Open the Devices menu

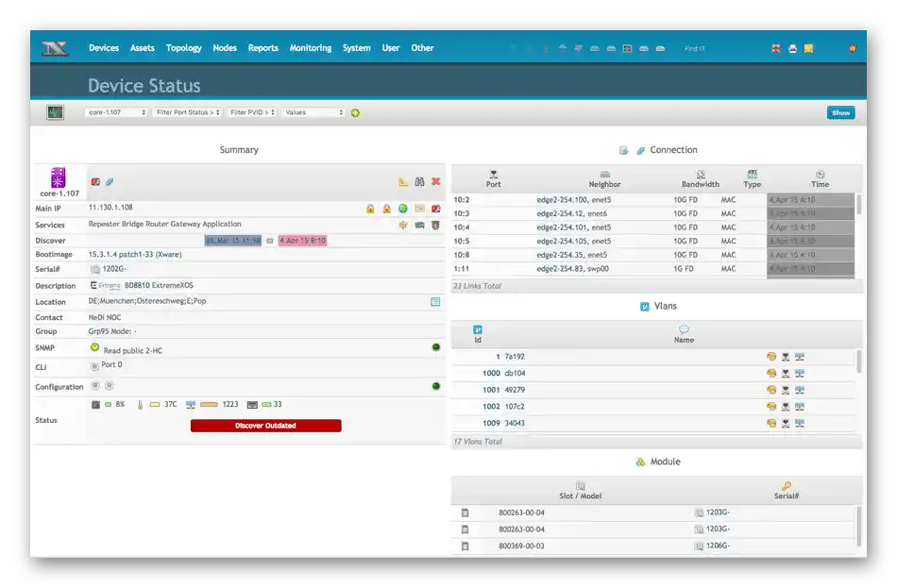coord(104,48)
